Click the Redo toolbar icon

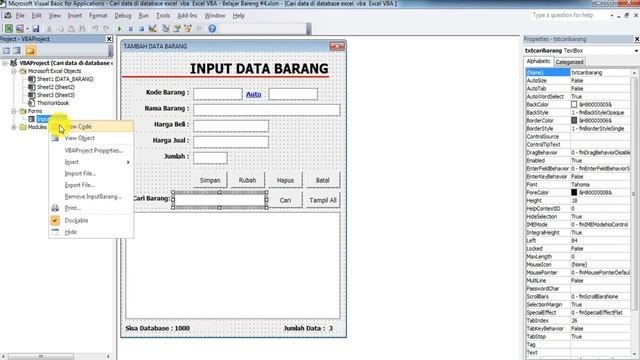click(x=106, y=29)
